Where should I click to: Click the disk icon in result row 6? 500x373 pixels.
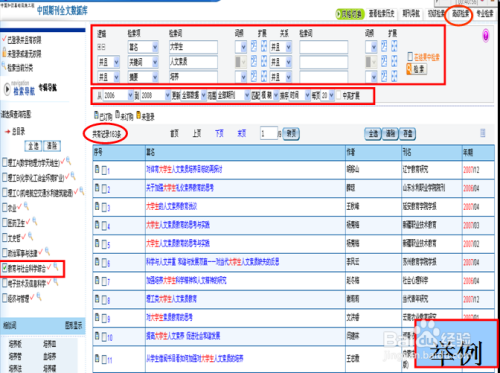pyautogui.click(x=97, y=262)
